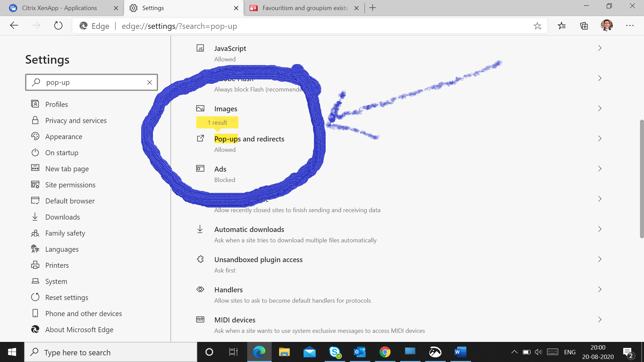Click the Edge profile avatar
This screenshot has height=362, width=644.
(x=607, y=25)
